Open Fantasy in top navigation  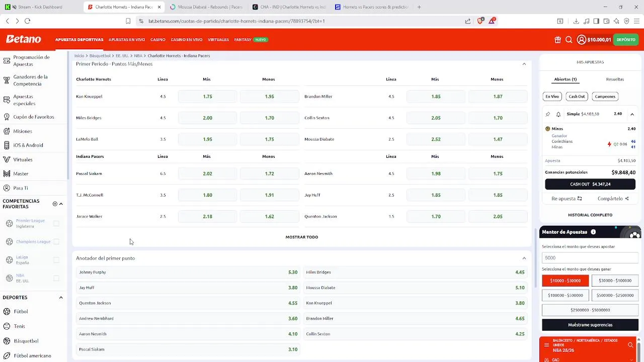pos(243,40)
